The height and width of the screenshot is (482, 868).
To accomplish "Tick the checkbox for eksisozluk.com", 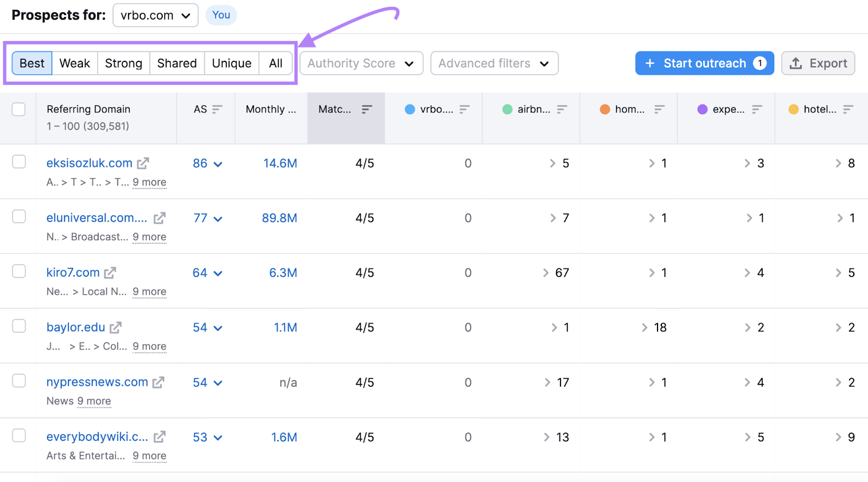I will tap(19, 162).
